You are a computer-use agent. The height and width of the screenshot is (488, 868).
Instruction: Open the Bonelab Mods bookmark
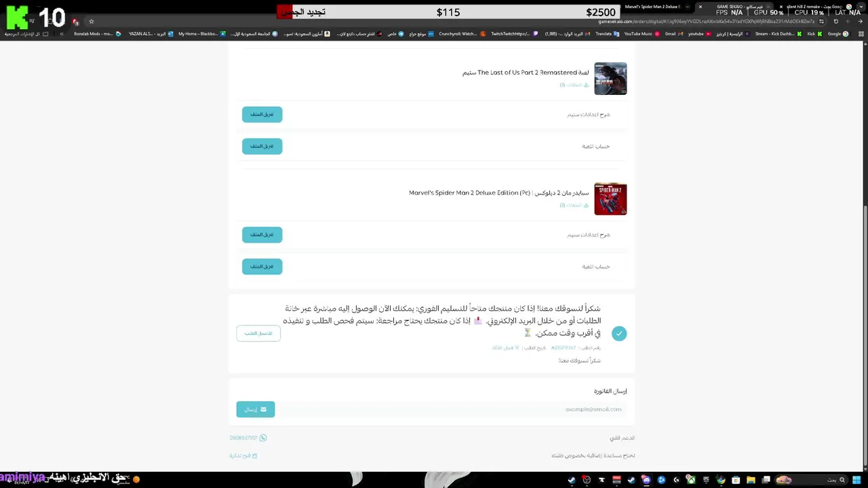click(97, 34)
